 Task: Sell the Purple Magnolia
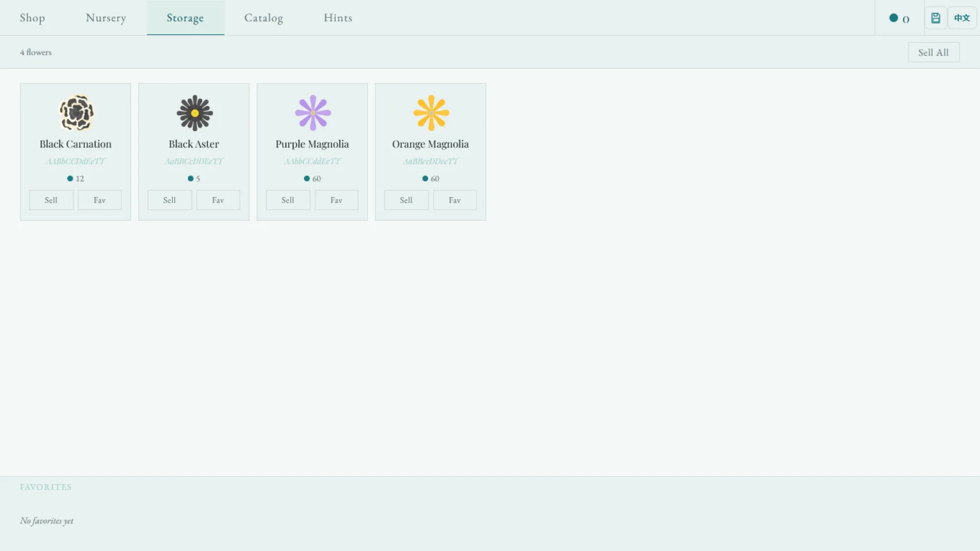(x=288, y=200)
